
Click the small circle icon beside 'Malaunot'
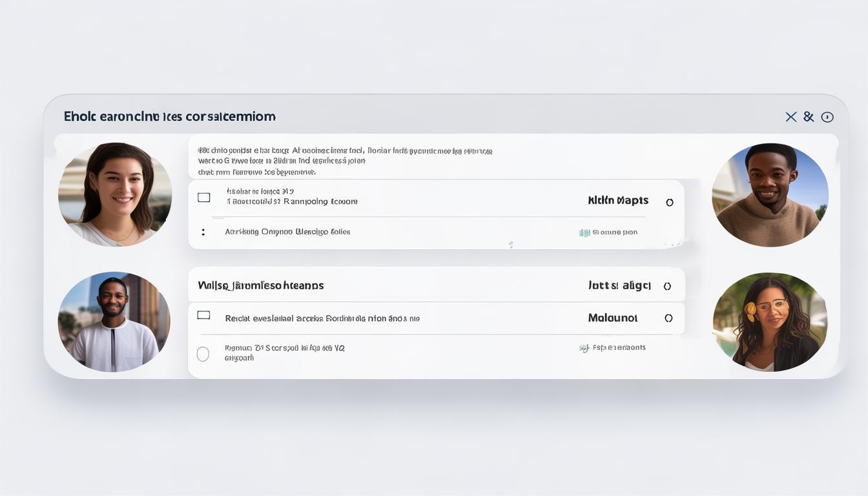click(x=668, y=318)
